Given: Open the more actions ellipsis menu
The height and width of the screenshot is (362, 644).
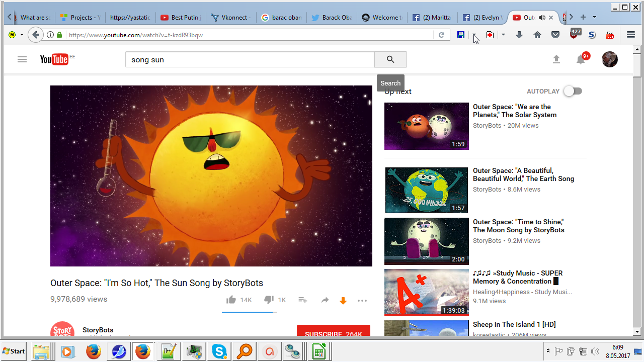Looking at the screenshot, I should coord(362,301).
